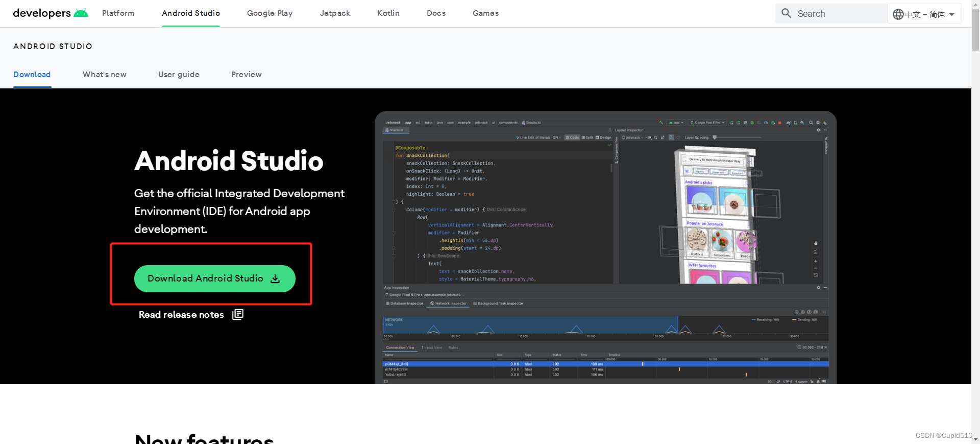Click the Download Android Studio button
980x444 pixels.
(x=215, y=278)
